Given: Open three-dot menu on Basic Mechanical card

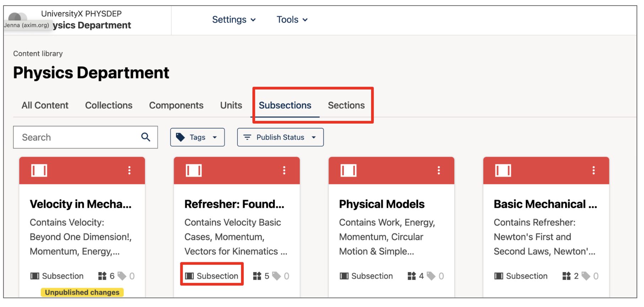Looking at the screenshot, I should 593,171.
